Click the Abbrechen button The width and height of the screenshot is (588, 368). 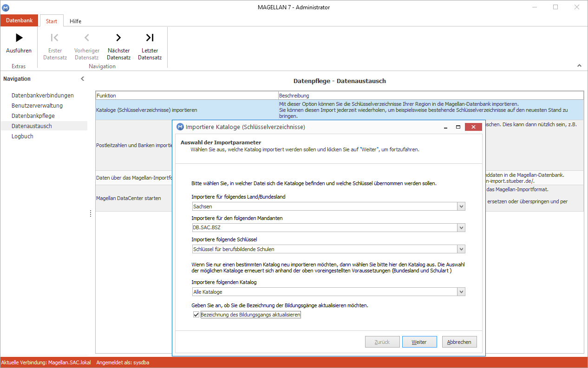[459, 342]
